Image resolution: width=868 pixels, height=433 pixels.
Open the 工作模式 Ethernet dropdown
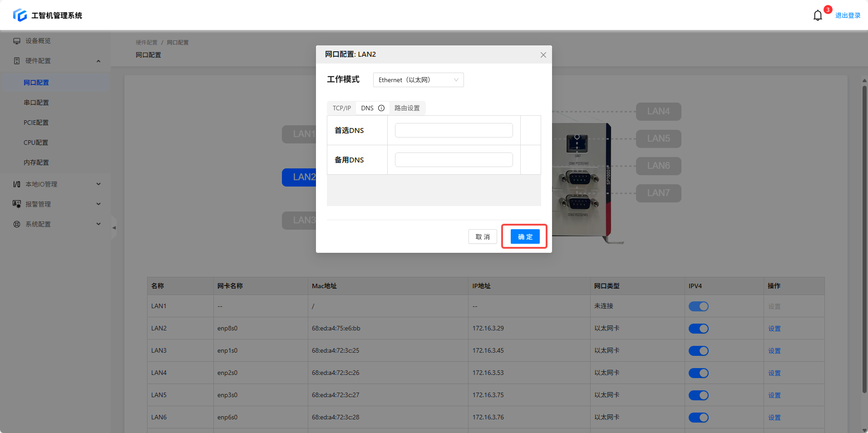418,80
